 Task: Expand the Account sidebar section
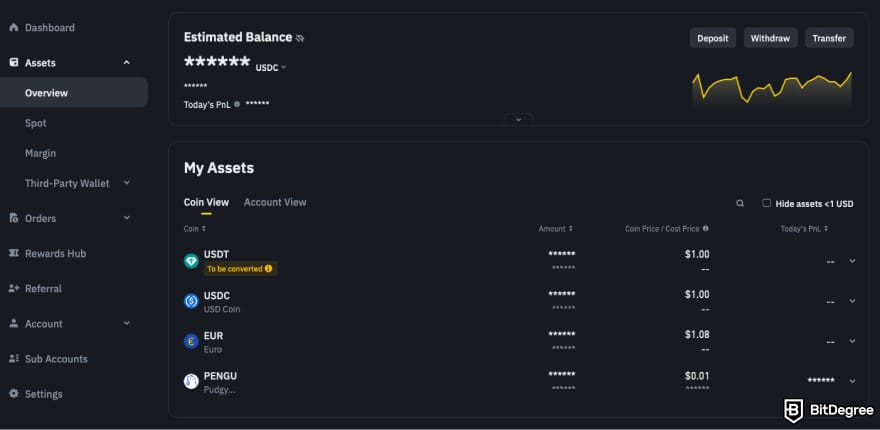pyautogui.click(x=126, y=323)
